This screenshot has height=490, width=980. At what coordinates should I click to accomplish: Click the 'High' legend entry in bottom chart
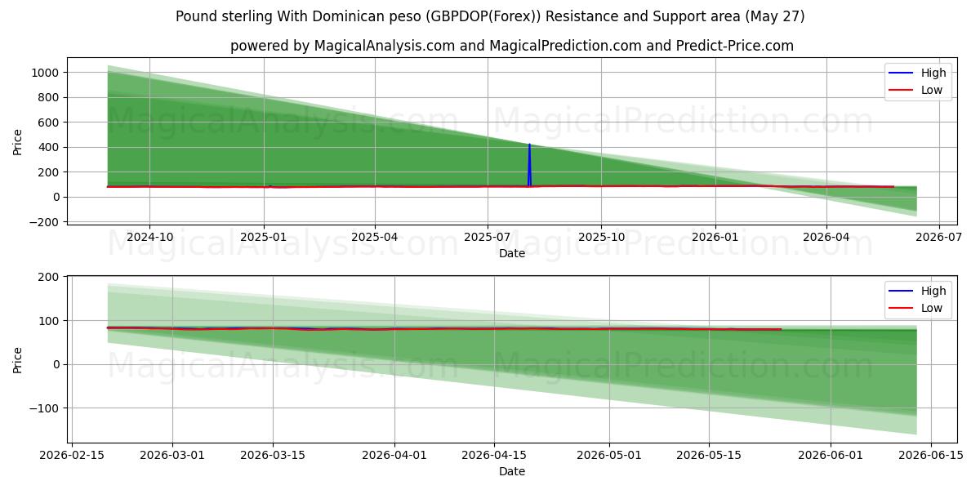pos(918,291)
